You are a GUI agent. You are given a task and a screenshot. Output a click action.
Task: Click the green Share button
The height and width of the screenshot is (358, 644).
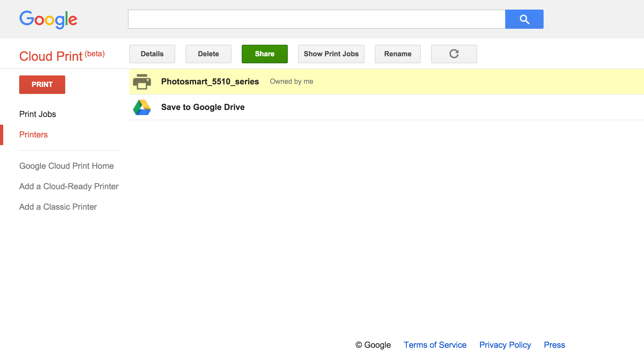click(x=264, y=54)
